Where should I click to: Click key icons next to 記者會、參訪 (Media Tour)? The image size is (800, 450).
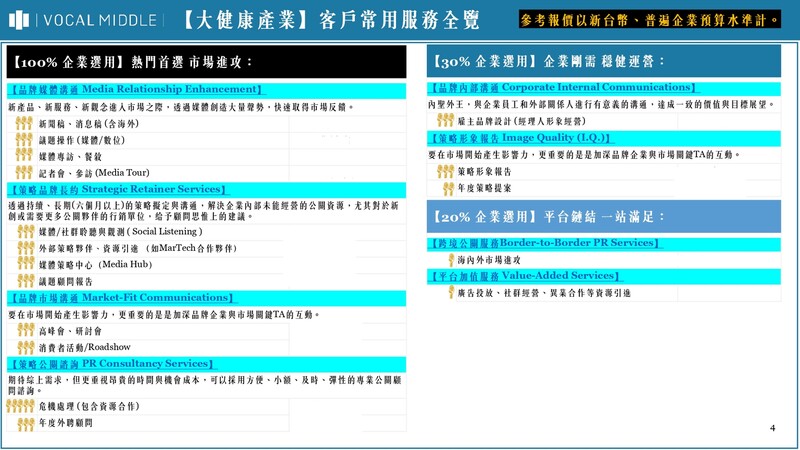click(25, 173)
